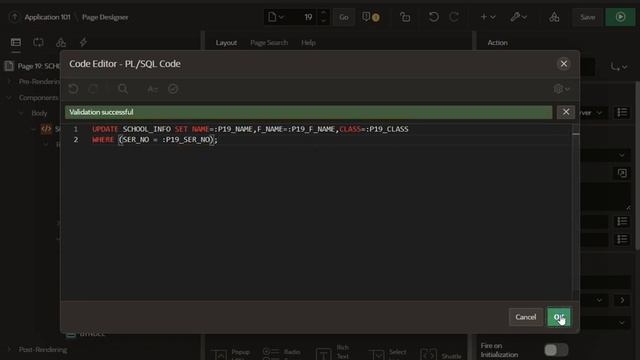Select Page 19 tree node

(33, 66)
